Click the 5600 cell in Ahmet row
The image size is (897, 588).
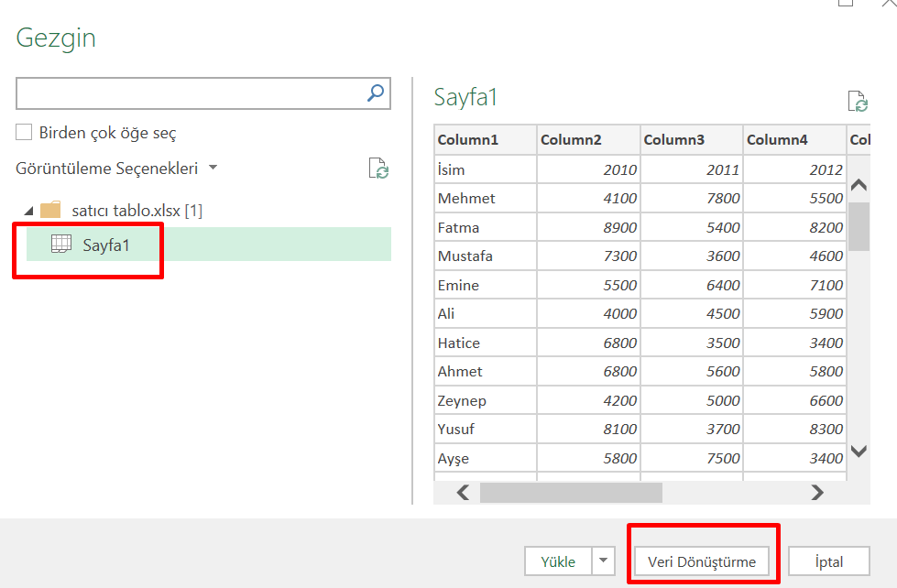coord(692,371)
